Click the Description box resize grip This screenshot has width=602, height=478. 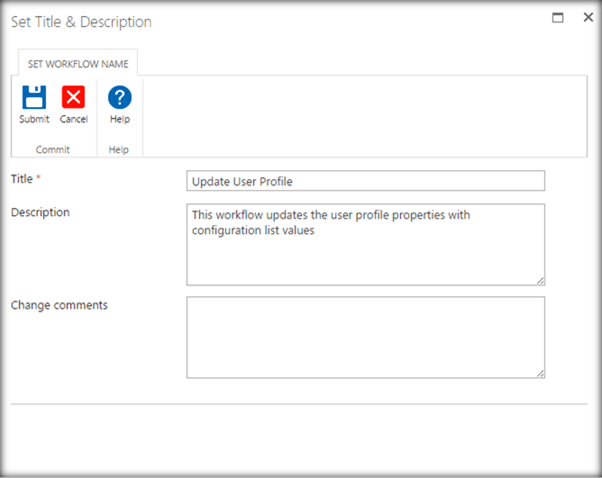pyautogui.click(x=540, y=281)
